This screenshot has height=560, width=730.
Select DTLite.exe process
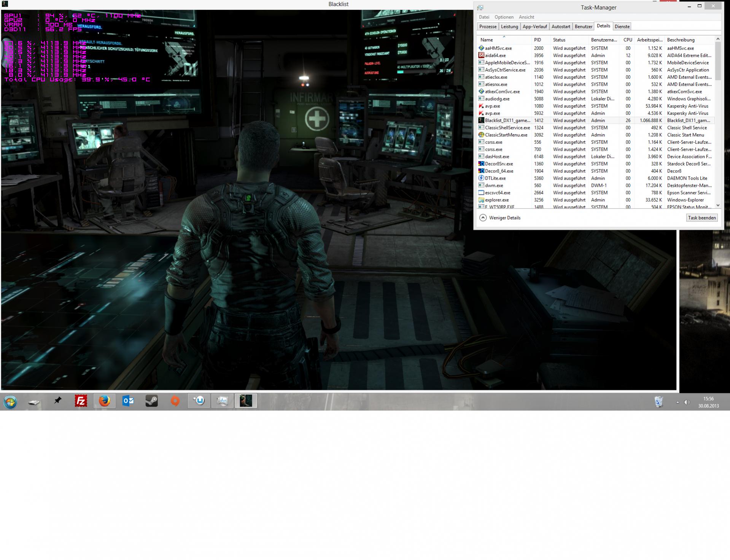click(x=596, y=178)
